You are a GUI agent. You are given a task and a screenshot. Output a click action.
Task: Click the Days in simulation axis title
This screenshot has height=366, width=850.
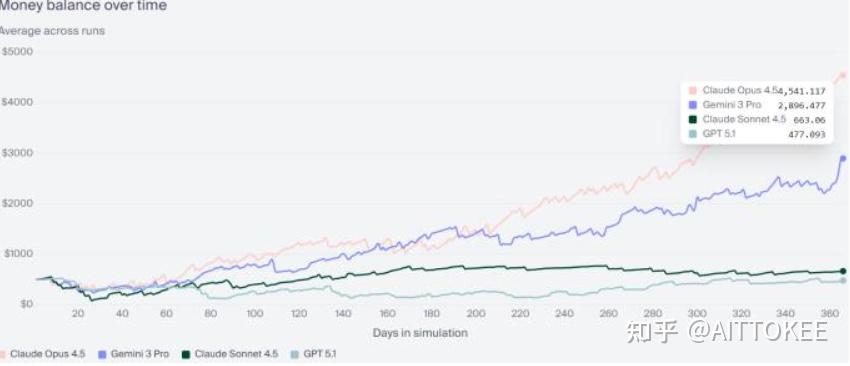click(420, 332)
